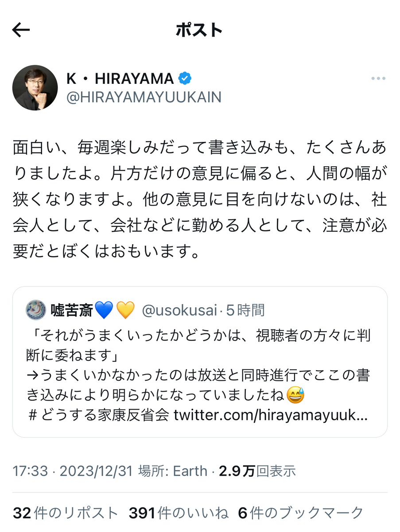View the 2.9万 回表示 view count
Viewport: 400px width, 532px height.
pyautogui.click(x=257, y=471)
